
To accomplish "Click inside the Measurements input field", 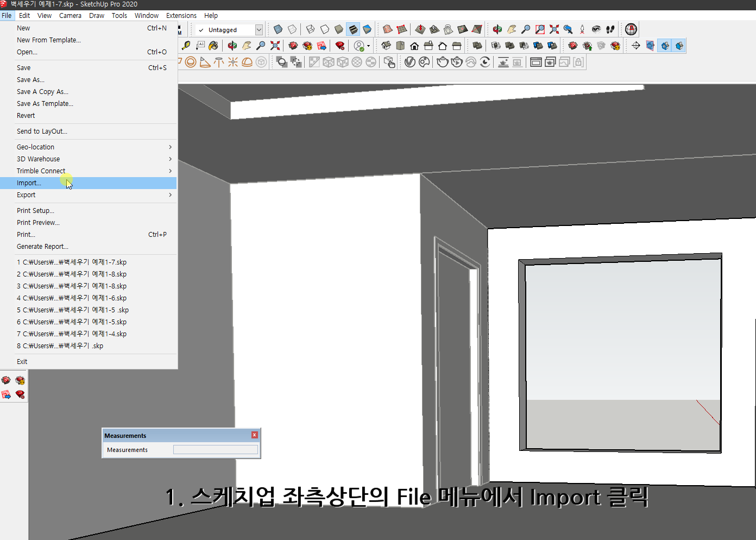I will (215, 449).
